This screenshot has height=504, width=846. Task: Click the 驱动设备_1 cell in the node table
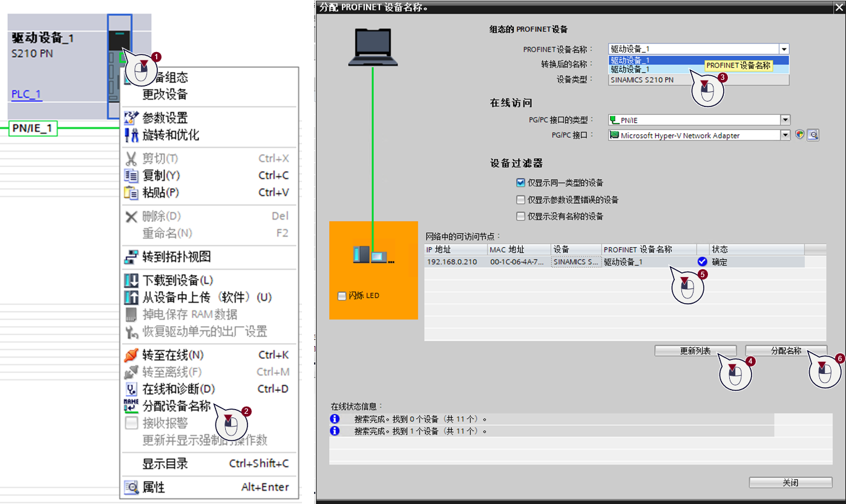coord(649,262)
